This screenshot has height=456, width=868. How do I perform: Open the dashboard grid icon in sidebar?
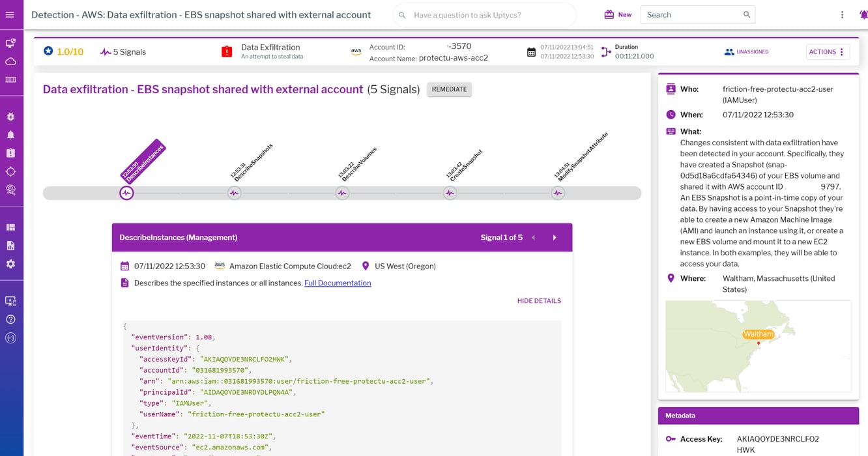click(10, 227)
